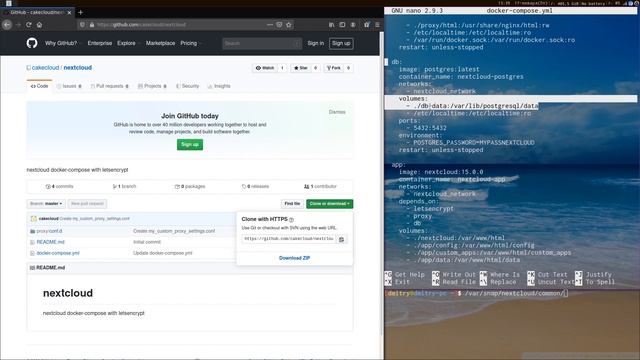Dismiss the Join GitHub today banner
Viewport: 640px width, 360px height.
point(337,112)
